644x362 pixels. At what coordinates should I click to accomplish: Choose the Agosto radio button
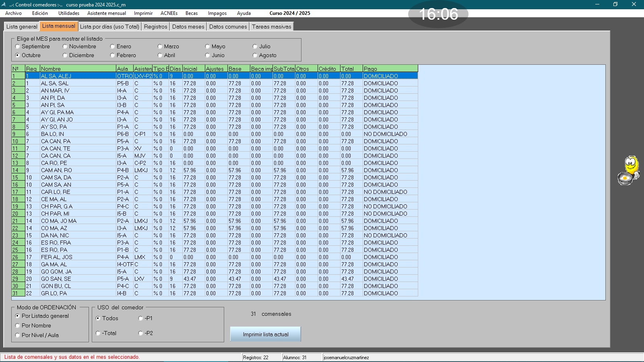click(264, 55)
